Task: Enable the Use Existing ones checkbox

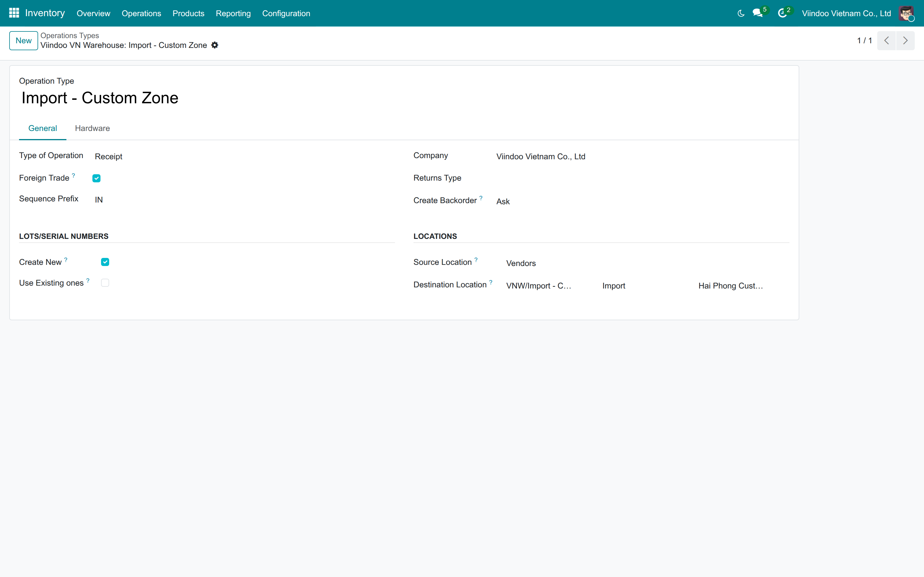Action: (x=105, y=283)
